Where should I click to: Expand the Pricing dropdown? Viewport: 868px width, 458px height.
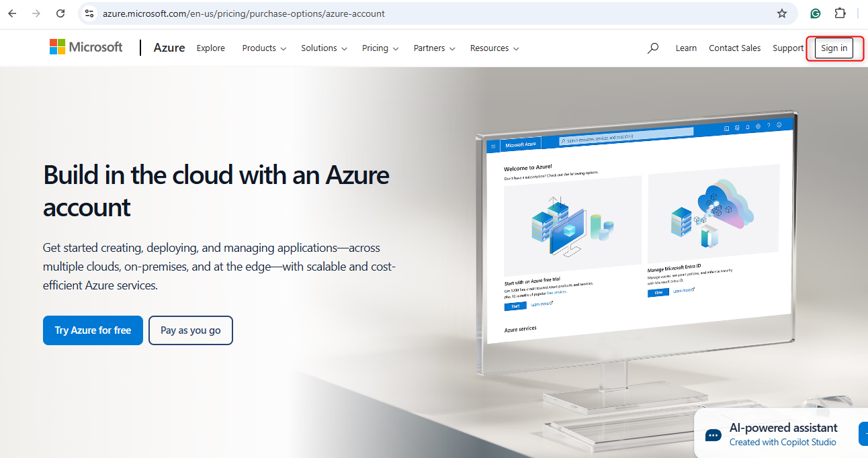pyautogui.click(x=380, y=48)
